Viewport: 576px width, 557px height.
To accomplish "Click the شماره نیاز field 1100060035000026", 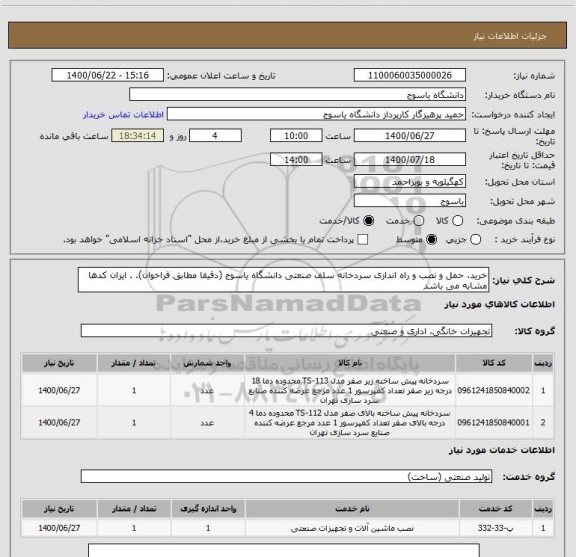I will pyautogui.click(x=410, y=75).
